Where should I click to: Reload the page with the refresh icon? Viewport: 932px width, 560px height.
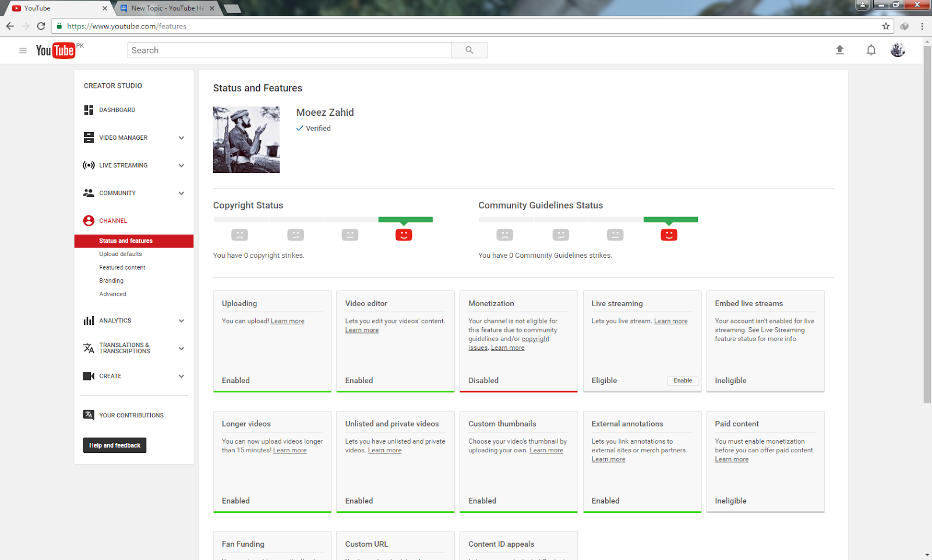click(41, 26)
